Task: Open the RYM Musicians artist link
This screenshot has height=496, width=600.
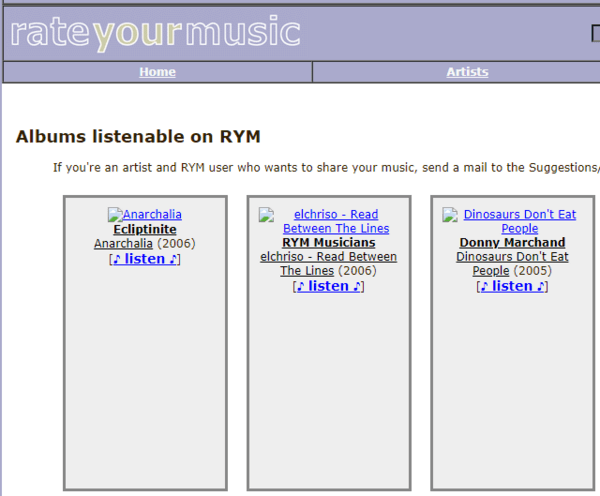Action: (329, 243)
